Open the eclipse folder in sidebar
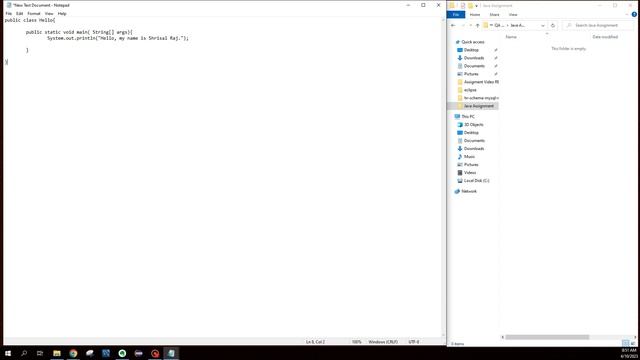Viewport: 640px width, 360px height. (470, 90)
